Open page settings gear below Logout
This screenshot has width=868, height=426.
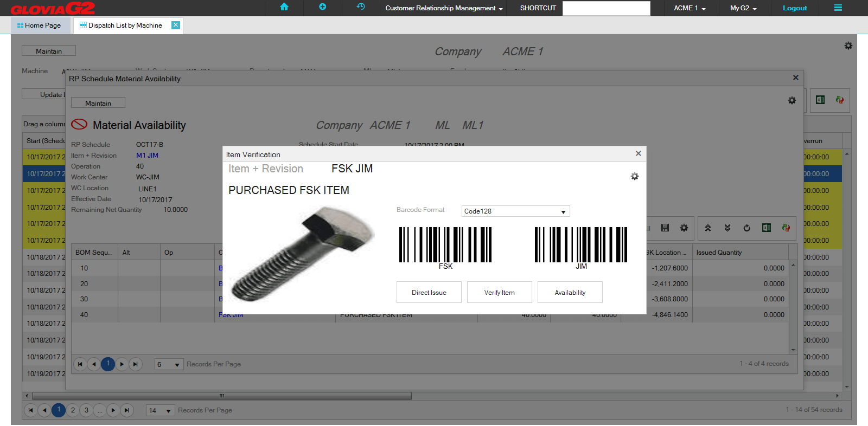click(x=848, y=46)
